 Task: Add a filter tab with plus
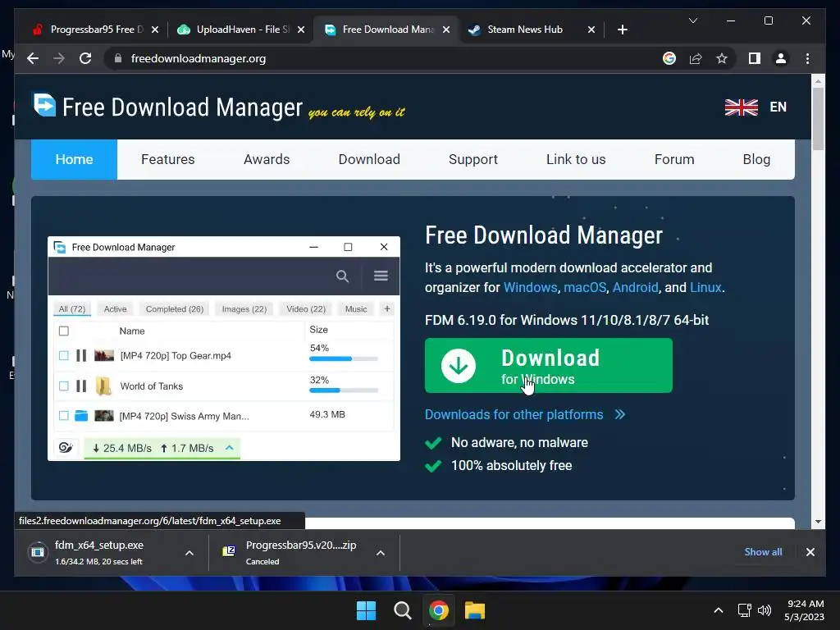tap(387, 308)
